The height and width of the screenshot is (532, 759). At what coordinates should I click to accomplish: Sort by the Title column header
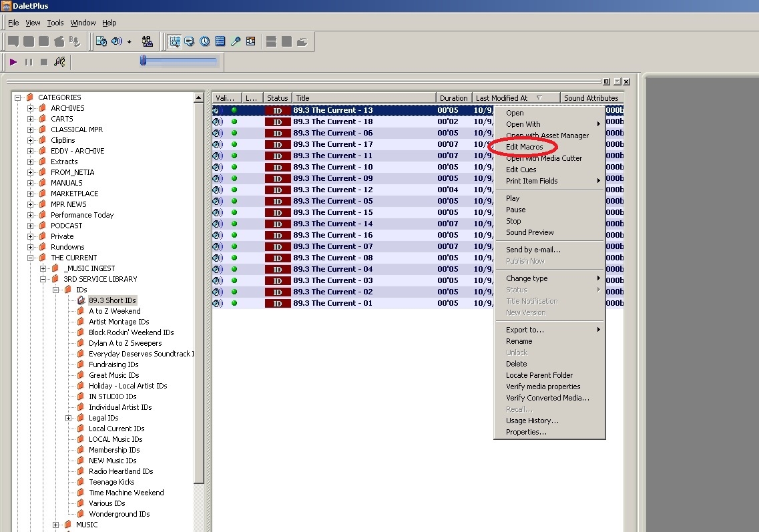point(364,97)
